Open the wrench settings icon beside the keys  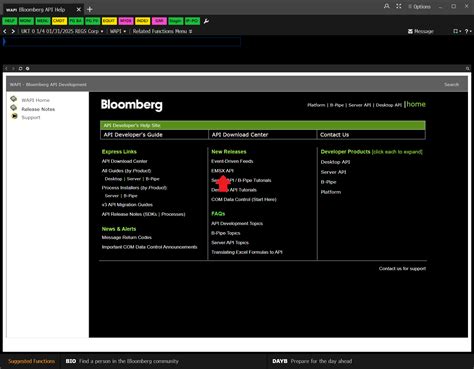click(x=206, y=21)
